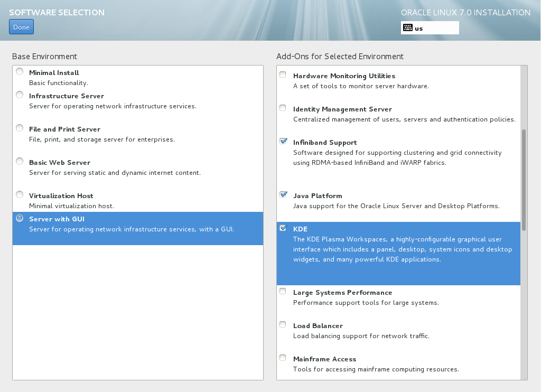Click the Basic Web Server label
This screenshot has width=541, height=392.
coord(60,163)
